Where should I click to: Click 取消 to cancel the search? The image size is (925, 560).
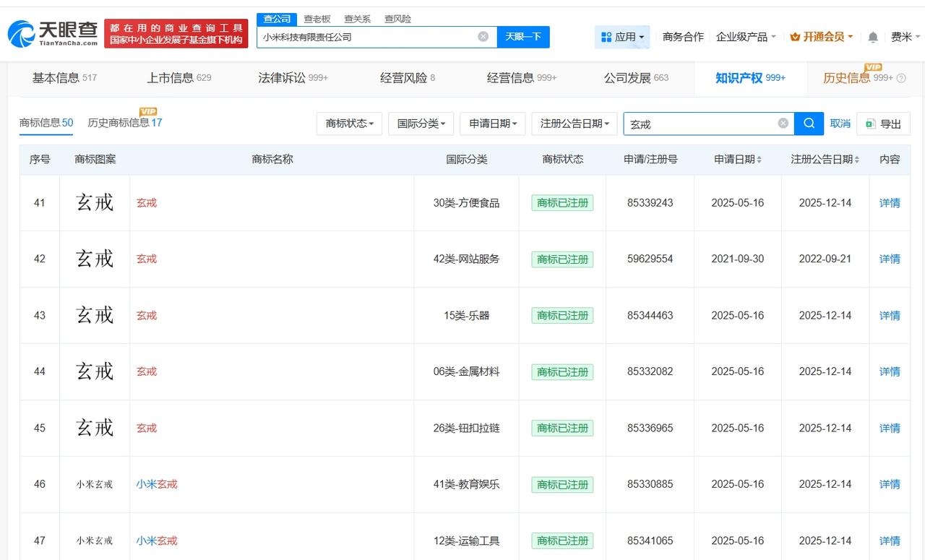pos(840,124)
